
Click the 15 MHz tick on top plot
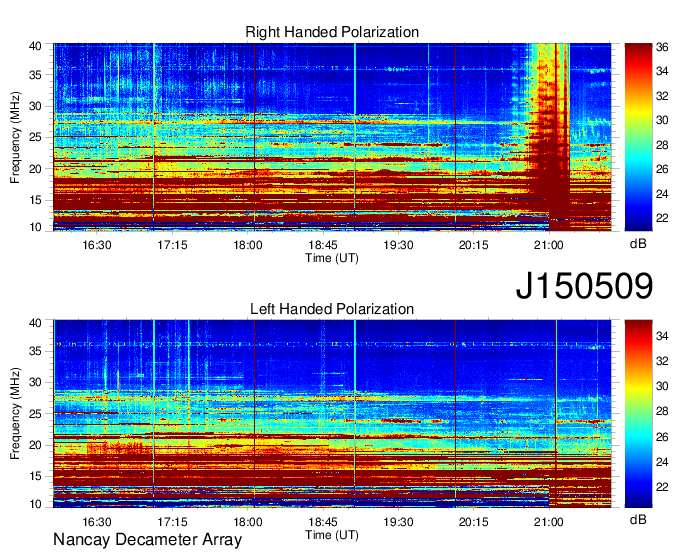click(35, 200)
